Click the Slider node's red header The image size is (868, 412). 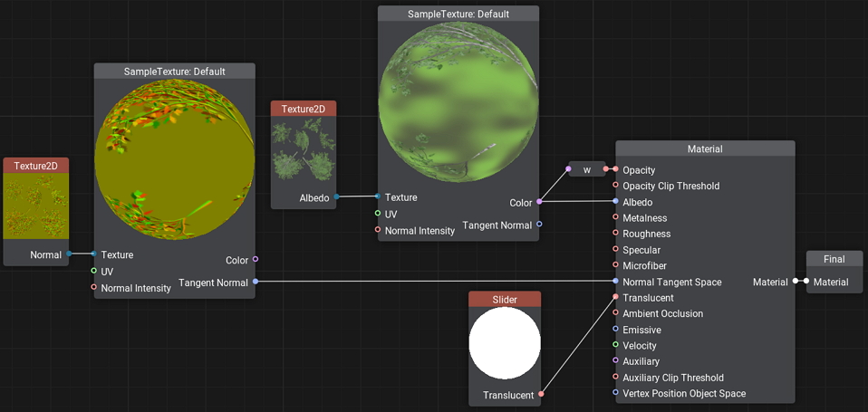(x=505, y=300)
